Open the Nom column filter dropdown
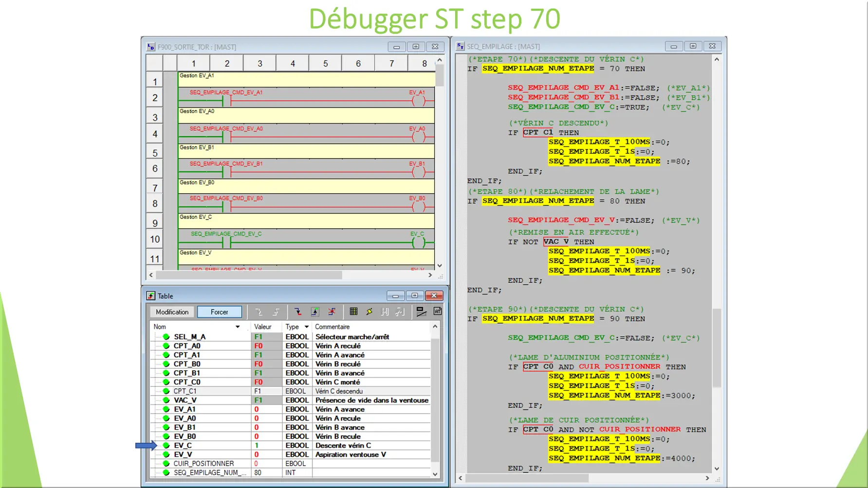The width and height of the screenshot is (868, 488). tap(238, 326)
